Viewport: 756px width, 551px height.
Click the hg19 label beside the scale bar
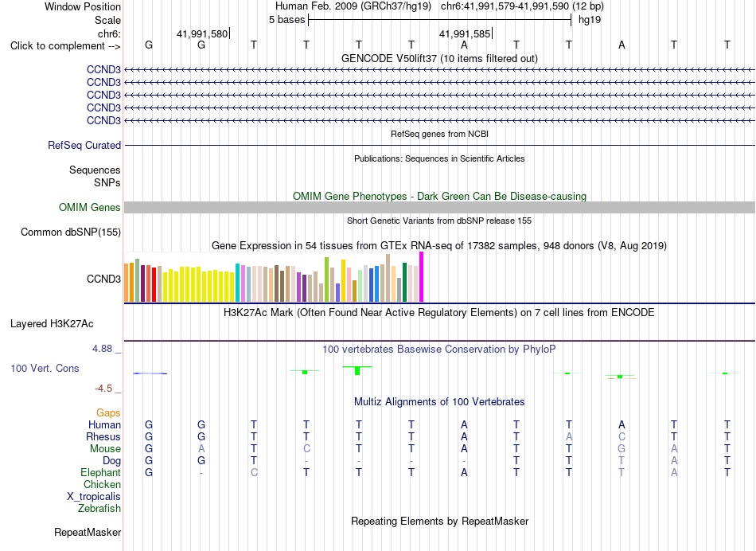click(x=589, y=20)
